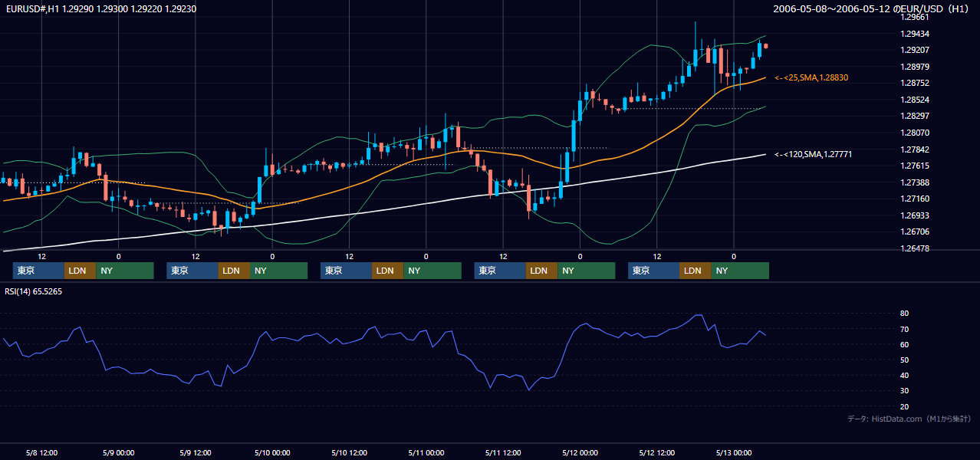
Task: Click the 5/11 12:00 time axis label
Action: 503,452
